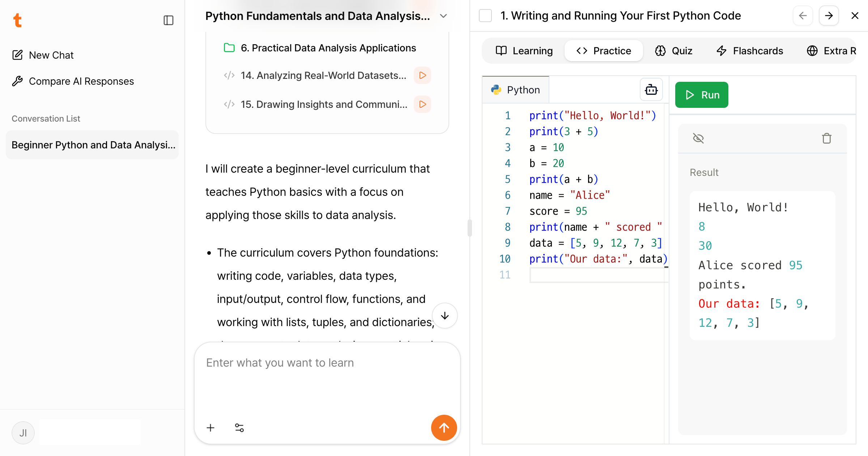868x456 pixels.
Task: Click the learning prompt input field
Action: (327, 376)
